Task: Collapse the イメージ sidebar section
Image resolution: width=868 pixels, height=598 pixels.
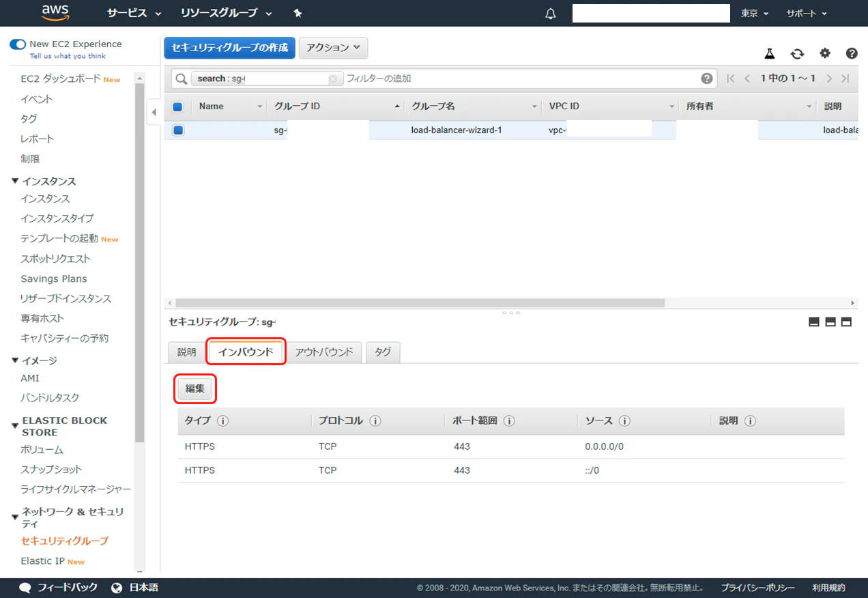Action: pos(15,361)
